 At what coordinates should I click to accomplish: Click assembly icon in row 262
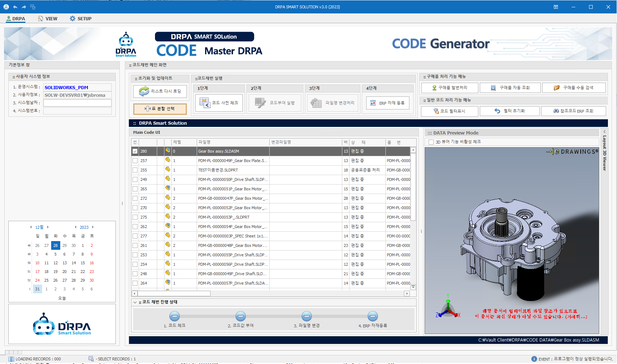pos(168,226)
